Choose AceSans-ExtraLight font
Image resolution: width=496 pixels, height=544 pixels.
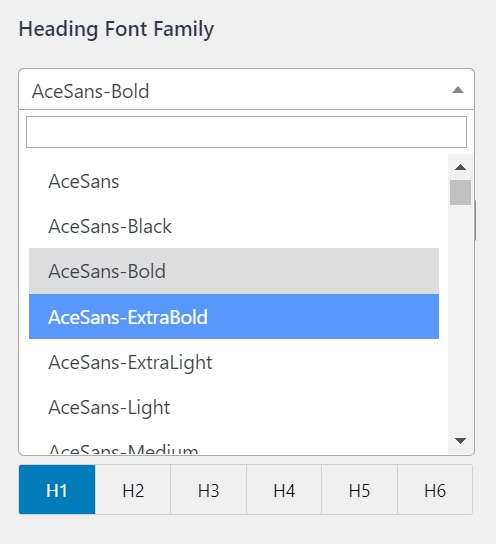pyautogui.click(x=234, y=362)
